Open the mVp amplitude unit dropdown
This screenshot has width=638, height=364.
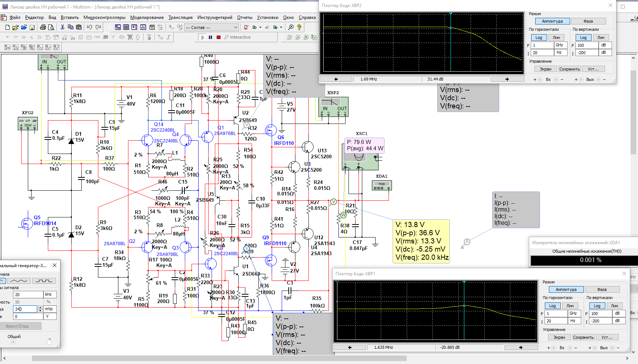(x=50, y=309)
